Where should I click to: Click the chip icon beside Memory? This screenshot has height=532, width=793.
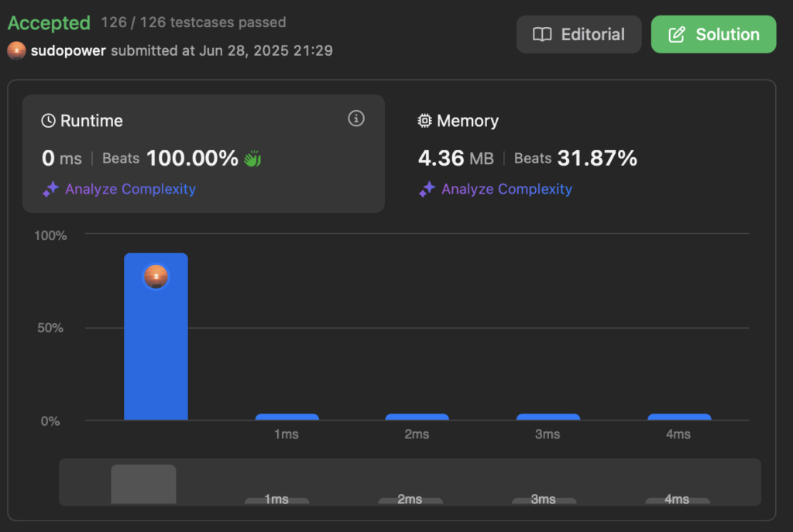click(x=424, y=121)
